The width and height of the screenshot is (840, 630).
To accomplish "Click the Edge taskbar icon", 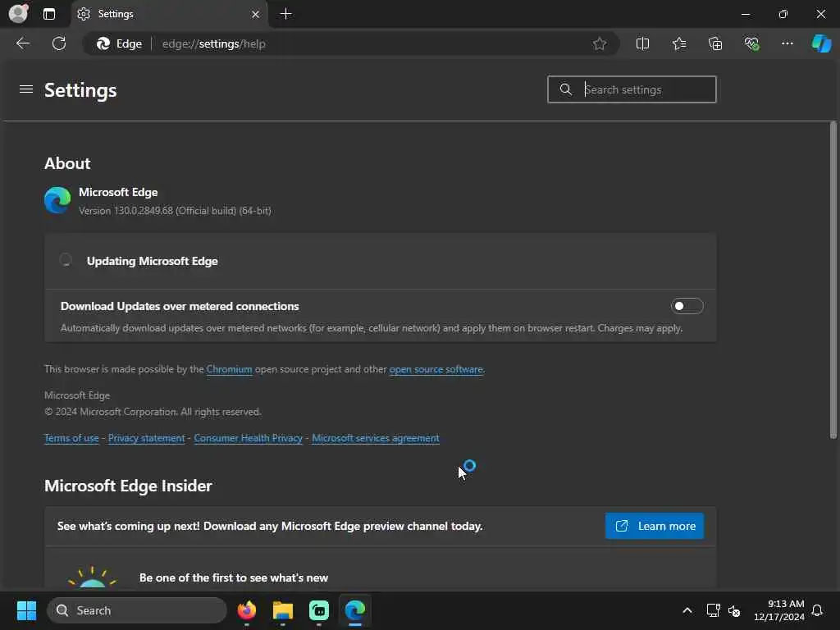I will (355, 610).
